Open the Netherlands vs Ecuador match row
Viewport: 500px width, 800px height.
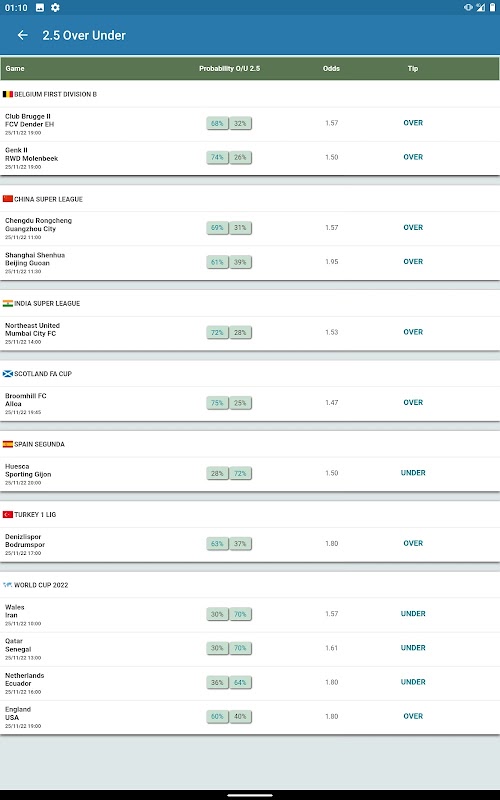[x=250, y=683]
